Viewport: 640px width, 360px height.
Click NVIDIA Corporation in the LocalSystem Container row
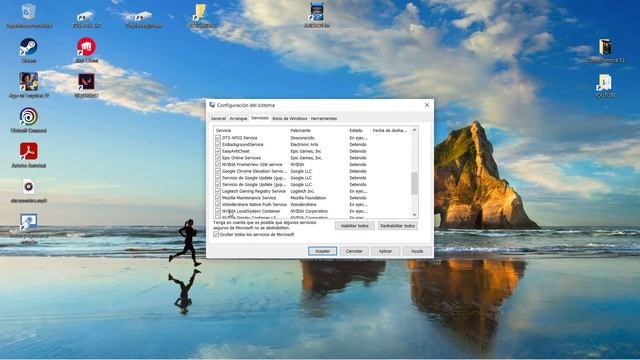[309, 211]
